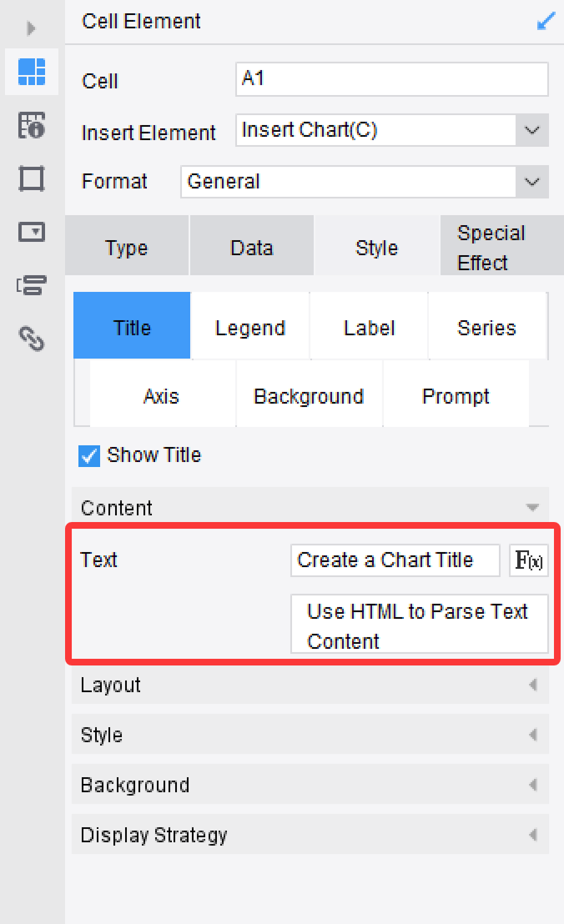Open the Floating Element square icon in sidebar
564x924 pixels.
point(32,178)
